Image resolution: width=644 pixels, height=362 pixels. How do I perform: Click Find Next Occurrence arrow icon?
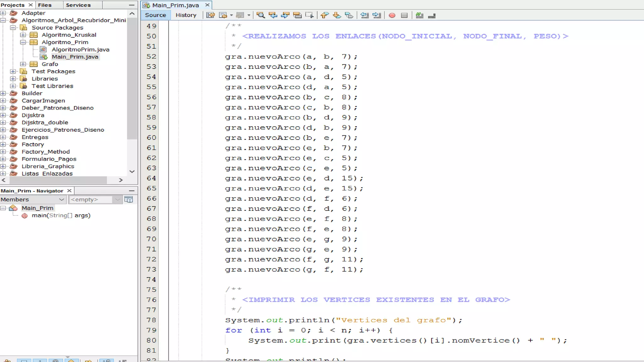click(285, 15)
